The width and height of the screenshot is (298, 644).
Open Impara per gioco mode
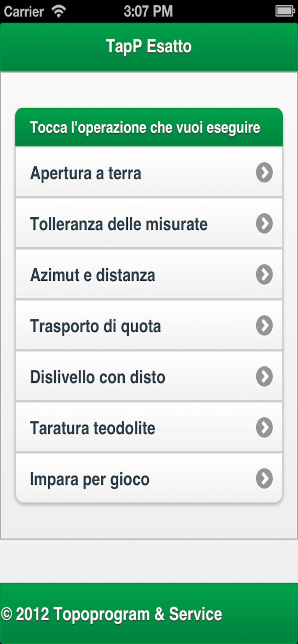point(129,478)
